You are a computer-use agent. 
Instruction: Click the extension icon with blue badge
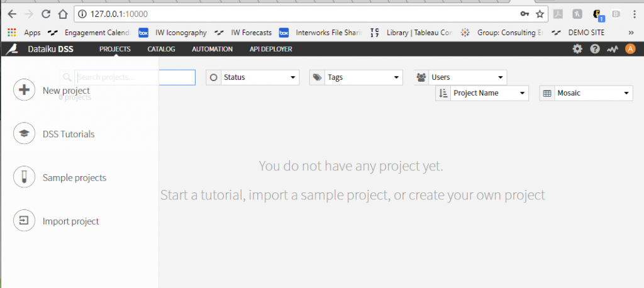(x=598, y=15)
